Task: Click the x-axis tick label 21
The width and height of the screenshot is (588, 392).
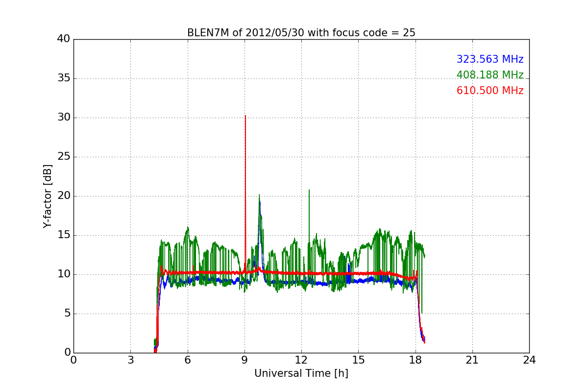Action: pos(472,360)
